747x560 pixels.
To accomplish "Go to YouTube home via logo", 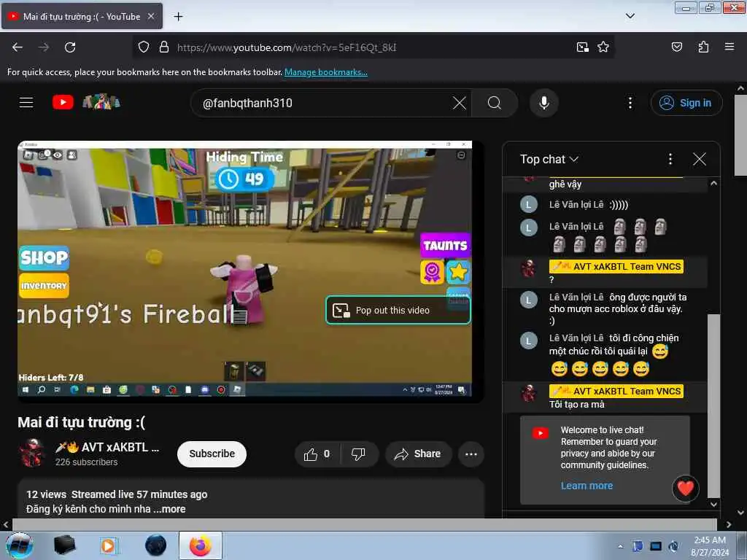I will click(63, 102).
